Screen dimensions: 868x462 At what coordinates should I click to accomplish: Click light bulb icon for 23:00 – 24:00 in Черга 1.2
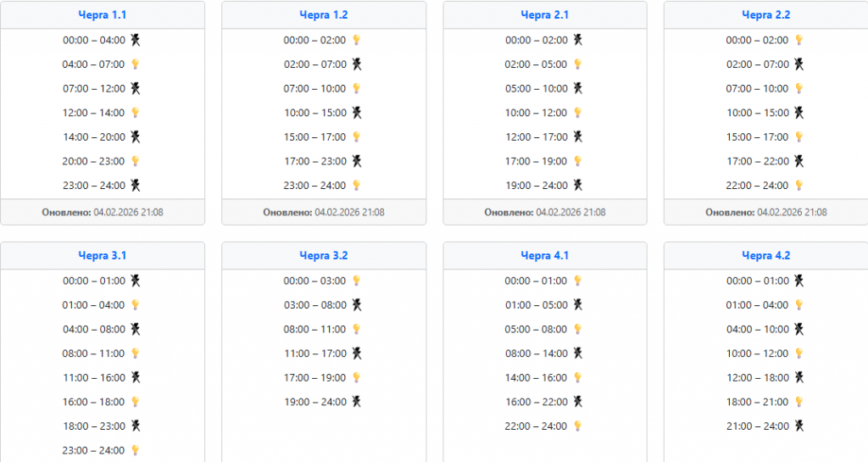357,186
